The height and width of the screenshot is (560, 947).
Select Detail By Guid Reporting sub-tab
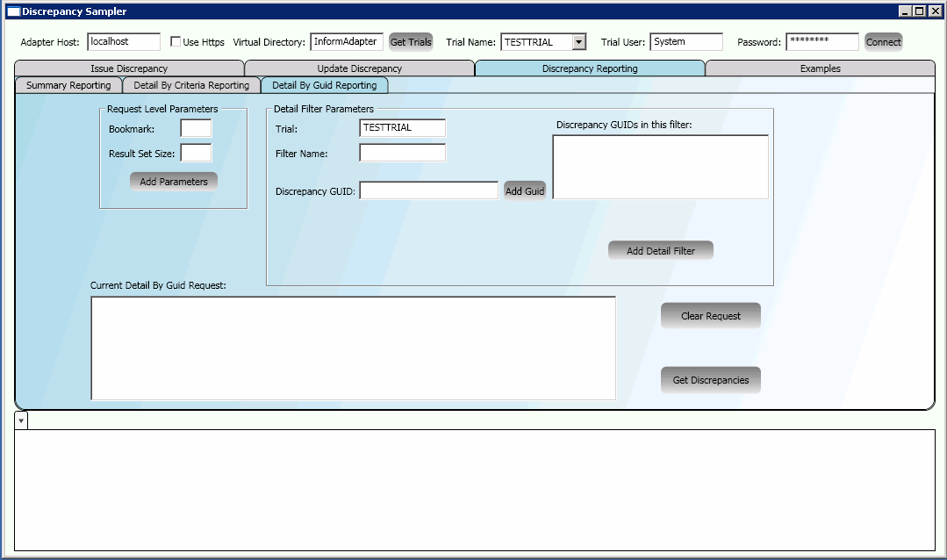(325, 85)
